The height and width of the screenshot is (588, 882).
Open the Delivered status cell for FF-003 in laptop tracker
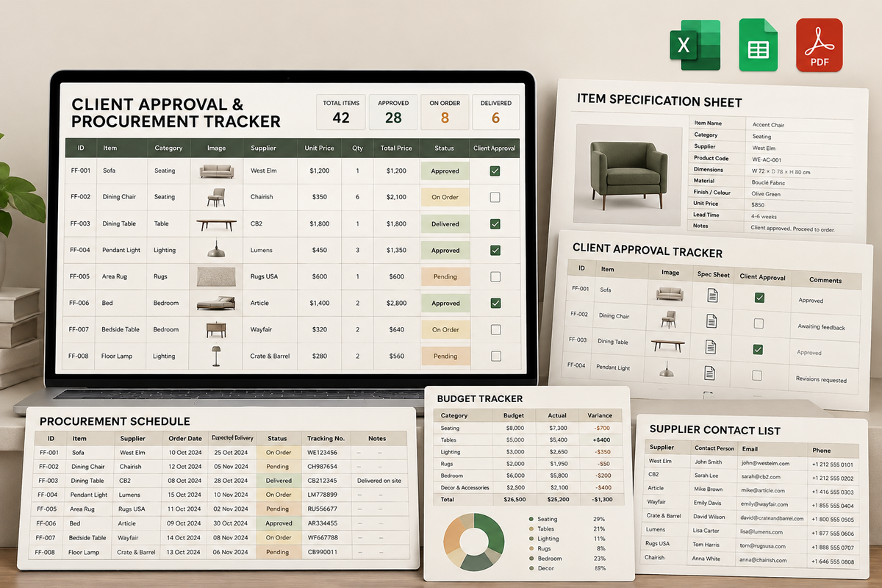[445, 223]
